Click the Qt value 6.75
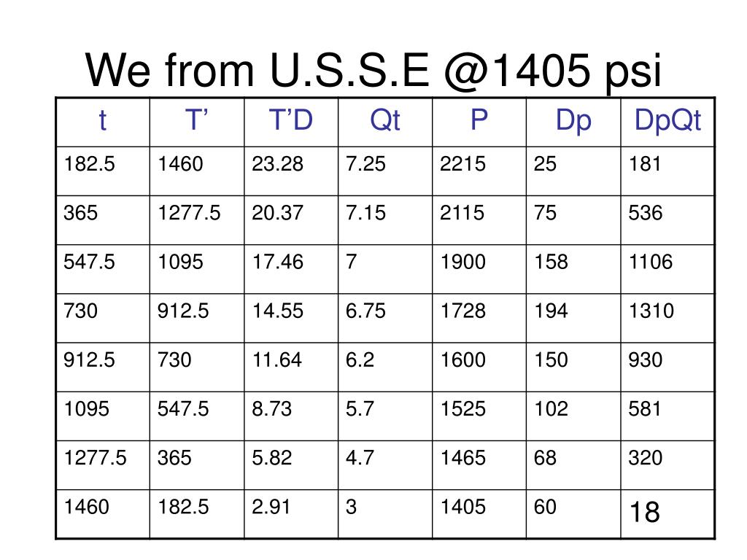This screenshot has height=560, width=747. click(x=385, y=318)
